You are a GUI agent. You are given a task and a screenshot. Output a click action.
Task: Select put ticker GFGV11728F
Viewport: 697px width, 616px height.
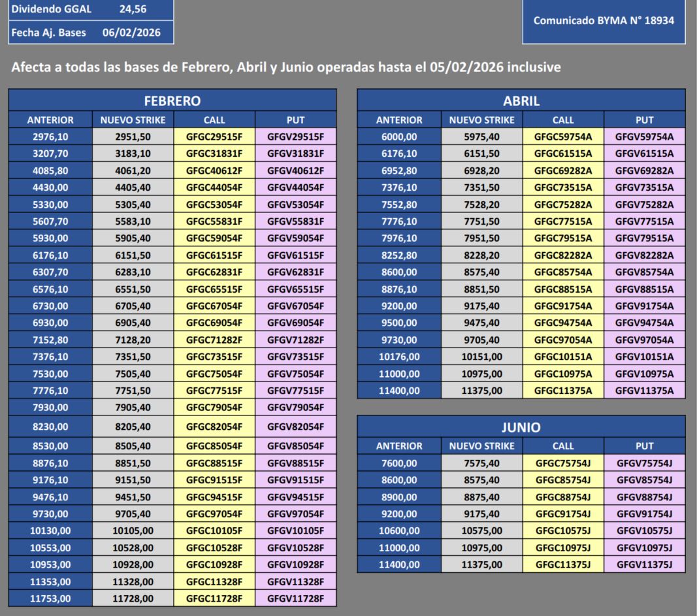295,598
